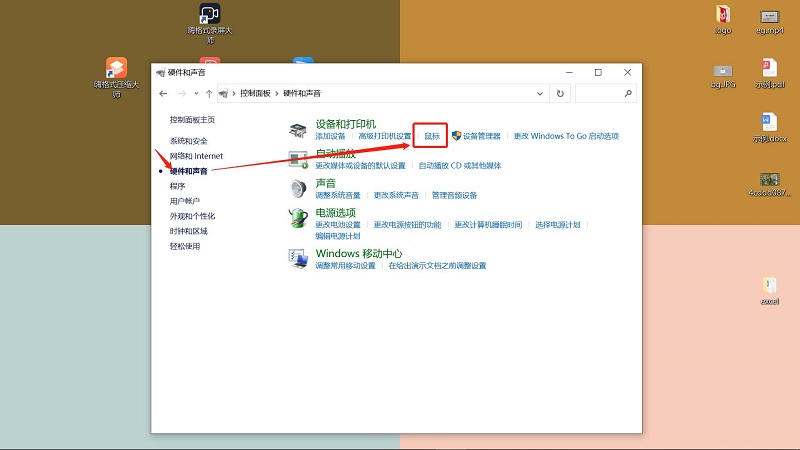Open the recent locations dropdown arrow
Screen dimensions: 800x450
pyautogui.click(x=196, y=93)
